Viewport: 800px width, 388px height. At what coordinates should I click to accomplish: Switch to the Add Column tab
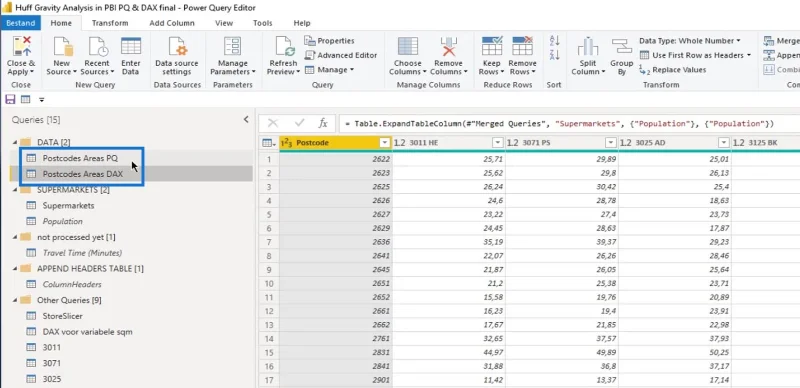coord(172,23)
